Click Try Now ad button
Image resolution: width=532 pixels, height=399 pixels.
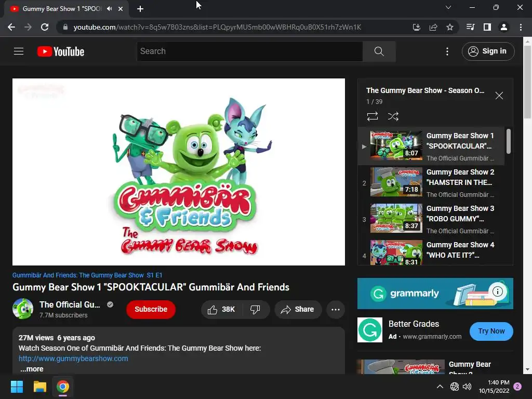coord(491,331)
